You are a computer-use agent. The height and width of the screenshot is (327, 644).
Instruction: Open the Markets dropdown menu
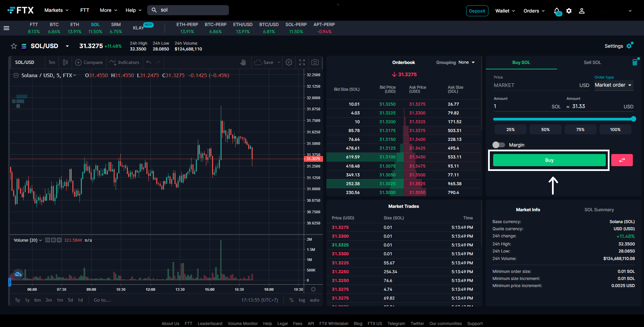coord(56,10)
